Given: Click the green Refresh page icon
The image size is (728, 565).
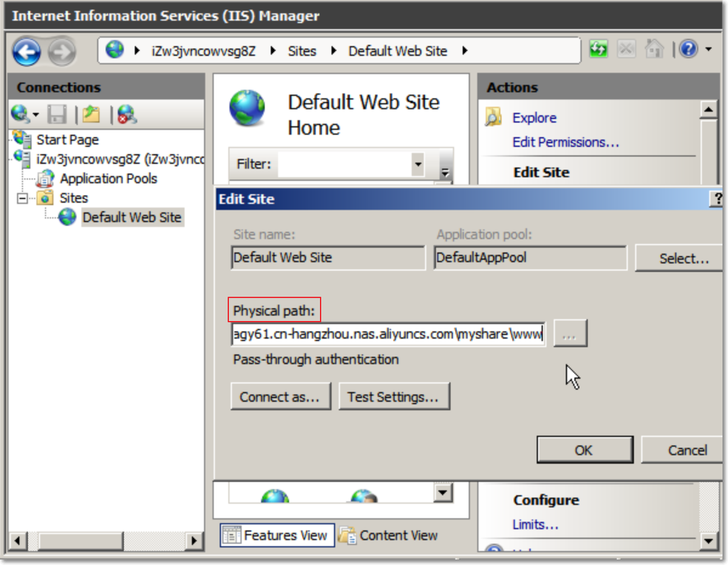Looking at the screenshot, I should click(599, 50).
